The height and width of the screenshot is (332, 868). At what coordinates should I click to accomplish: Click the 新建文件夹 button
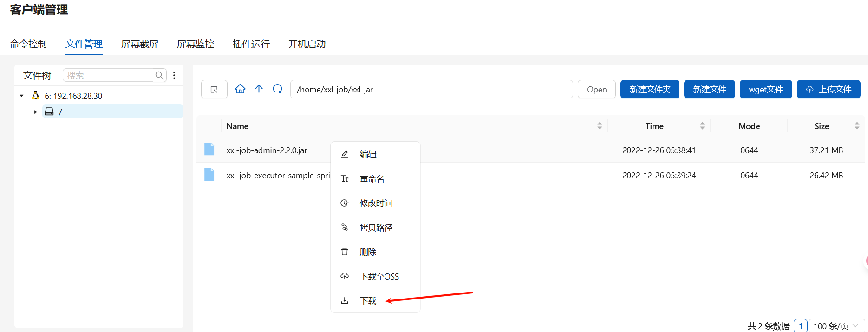tap(650, 89)
